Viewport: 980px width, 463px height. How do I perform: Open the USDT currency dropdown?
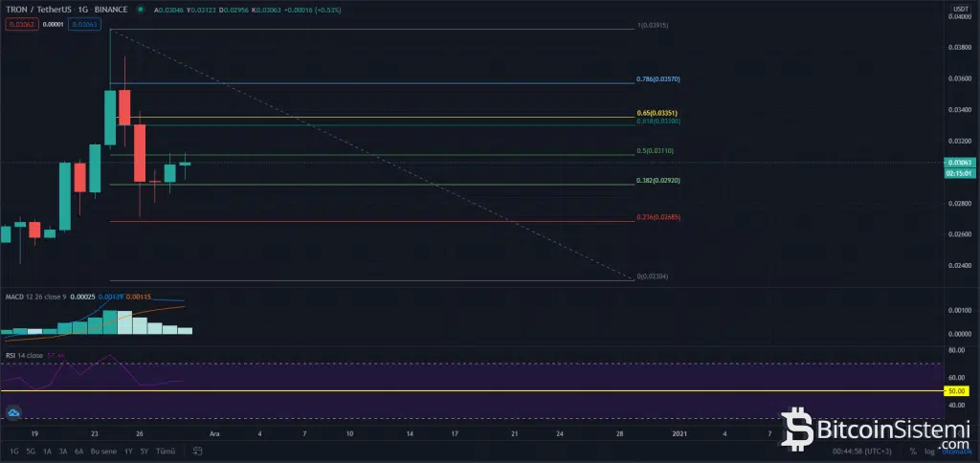(x=956, y=7)
